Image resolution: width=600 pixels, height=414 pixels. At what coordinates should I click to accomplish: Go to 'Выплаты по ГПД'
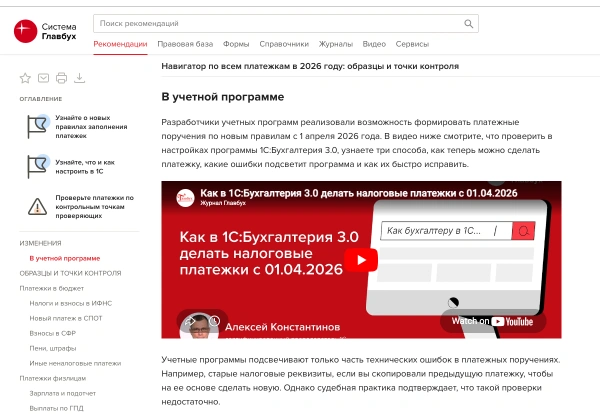coord(57,408)
